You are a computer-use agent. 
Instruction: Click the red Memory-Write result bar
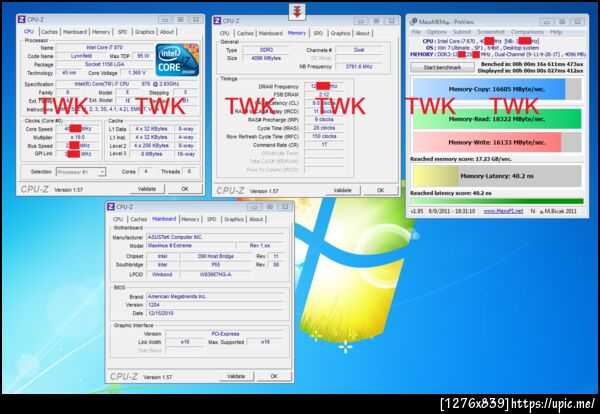pos(497,142)
